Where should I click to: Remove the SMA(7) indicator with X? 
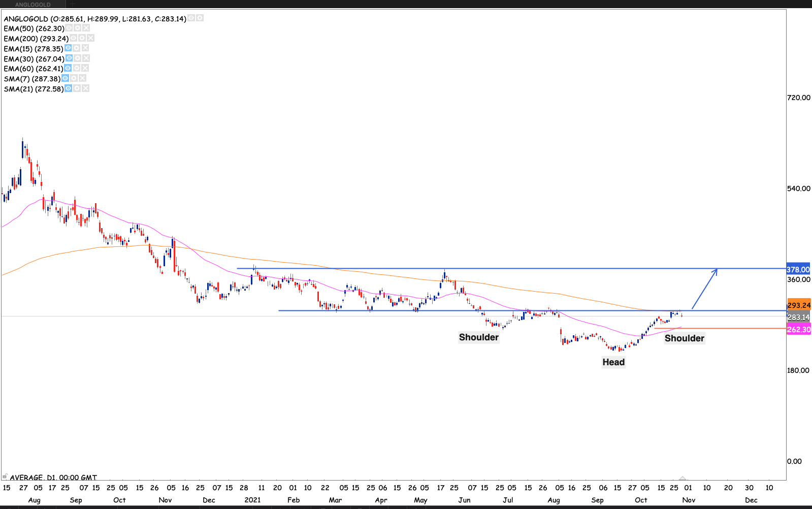(x=82, y=78)
